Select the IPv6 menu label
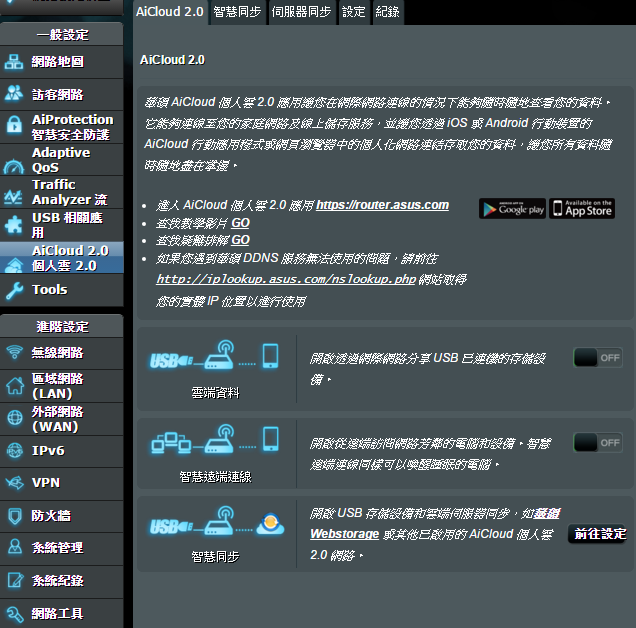This screenshot has width=636, height=628. click(x=48, y=451)
